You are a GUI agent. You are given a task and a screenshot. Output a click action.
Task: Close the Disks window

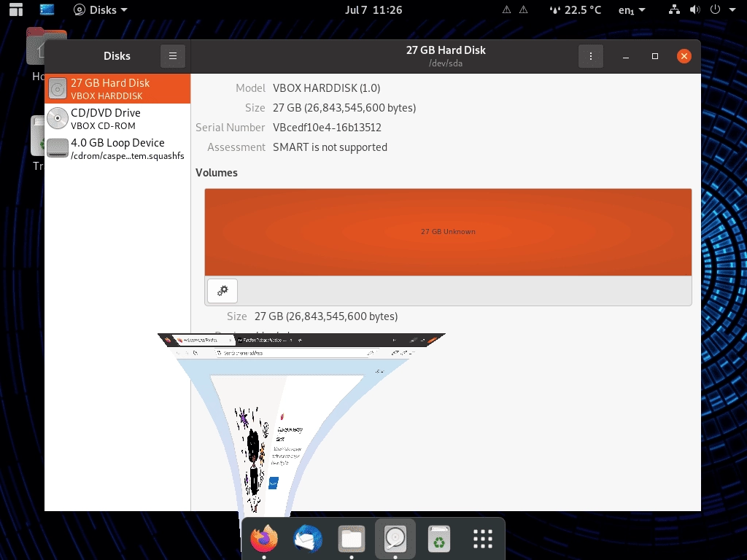tap(684, 56)
